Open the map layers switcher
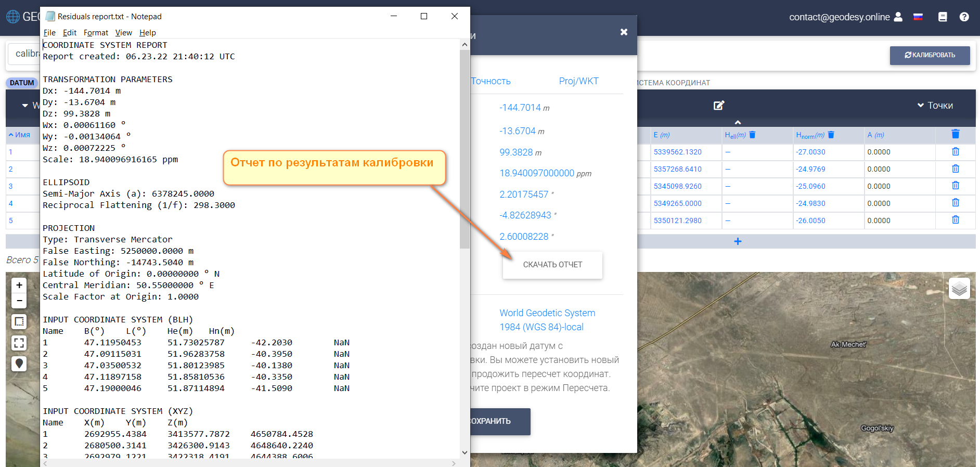This screenshot has height=467, width=980. click(959, 288)
